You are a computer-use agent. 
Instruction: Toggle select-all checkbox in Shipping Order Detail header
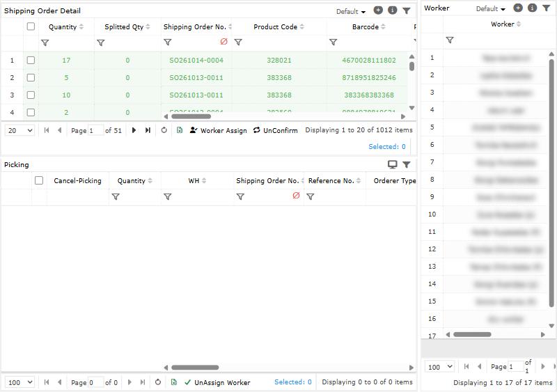pyautogui.click(x=31, y=26)
